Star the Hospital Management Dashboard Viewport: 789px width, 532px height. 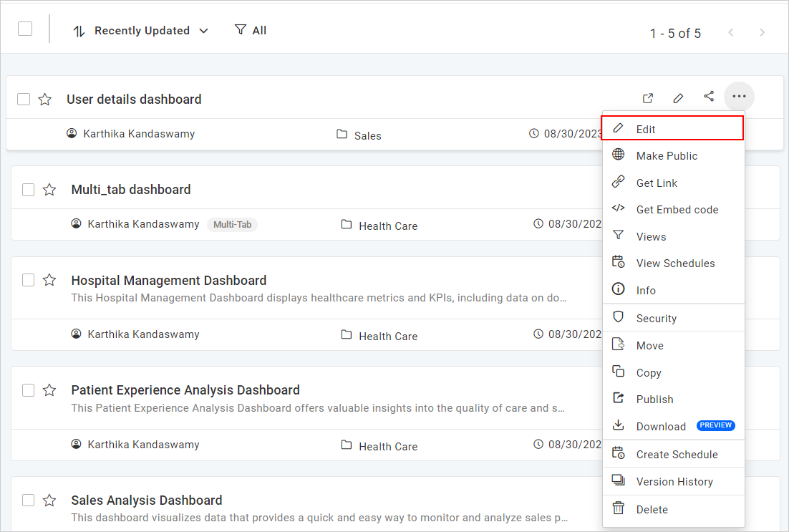[x=49, y=280]
